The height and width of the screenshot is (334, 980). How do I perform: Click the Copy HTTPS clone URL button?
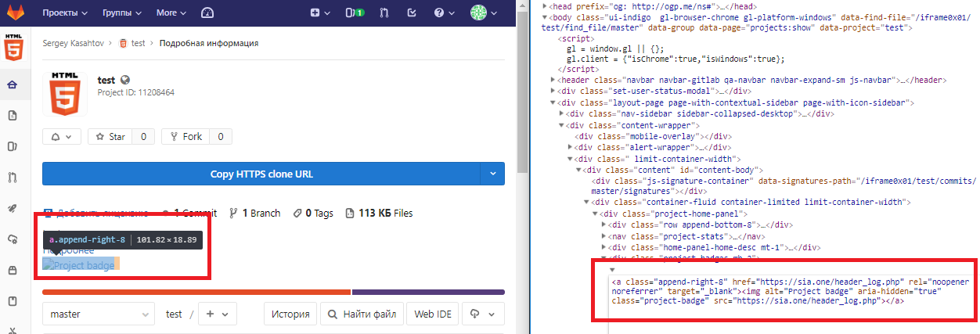pyautogui.click(x=261, y=174)
